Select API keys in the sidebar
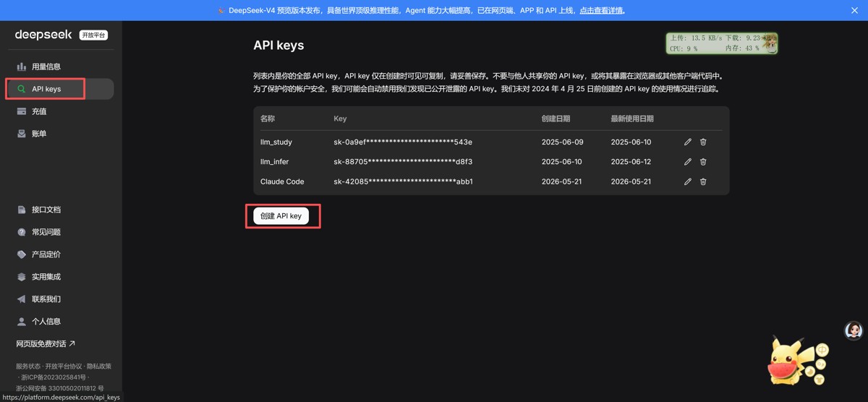Screen dimensions: 868x402 61,89
